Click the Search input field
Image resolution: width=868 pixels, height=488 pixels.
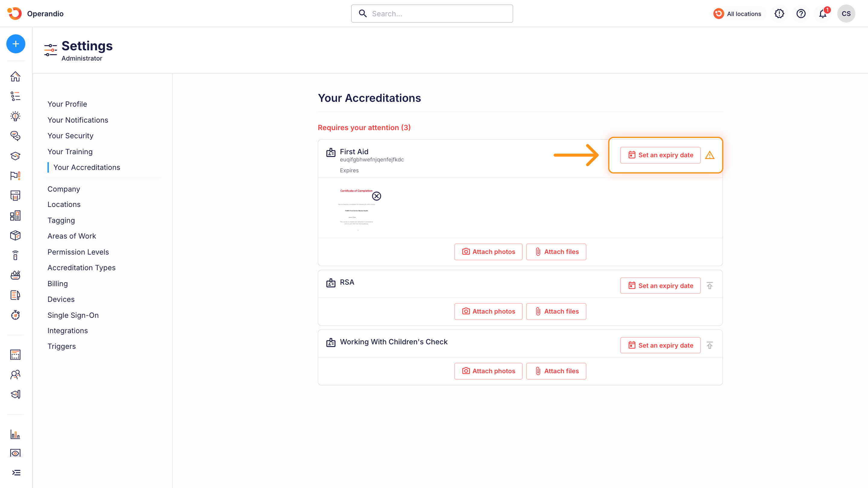click(432, 14)
